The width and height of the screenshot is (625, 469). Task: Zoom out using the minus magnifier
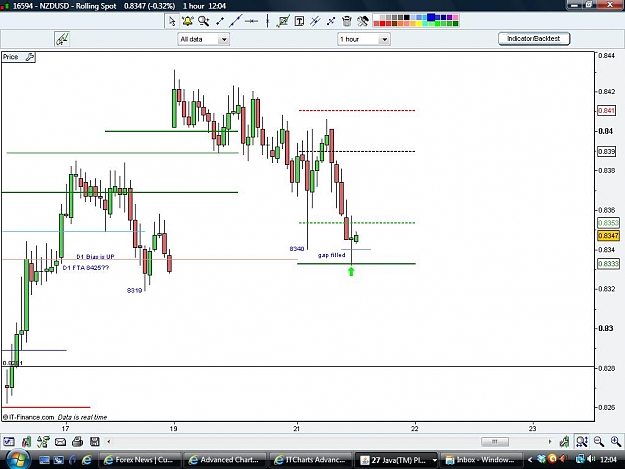(599, 442)
